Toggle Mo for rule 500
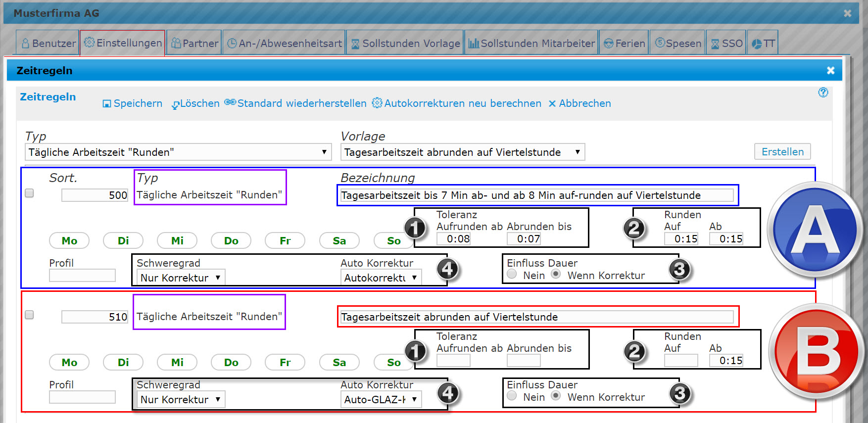Image resolution: width=868 pixels, height=423 pixels. (x=69, y=240)
